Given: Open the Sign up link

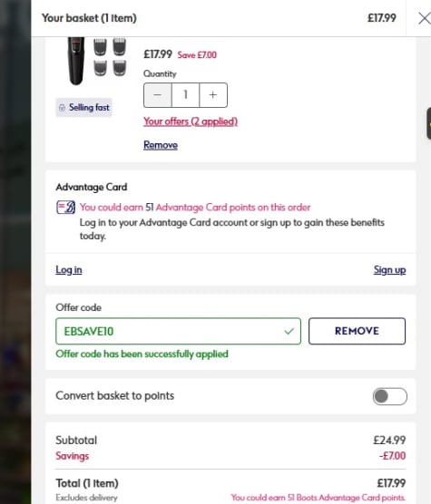Looking at the screenshot, I should coord(389,270).
